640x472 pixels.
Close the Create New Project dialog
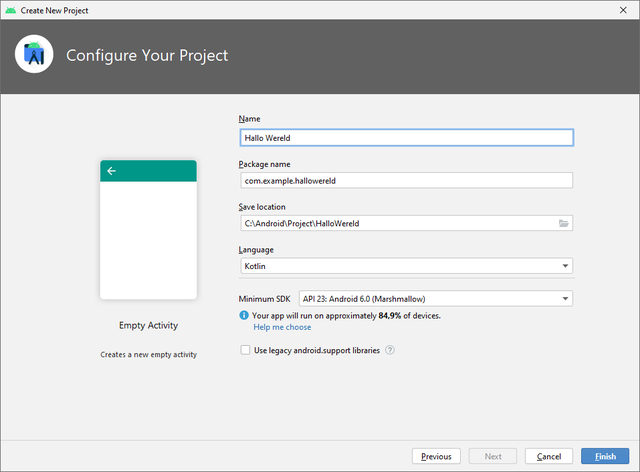click(x=623, y=10)
